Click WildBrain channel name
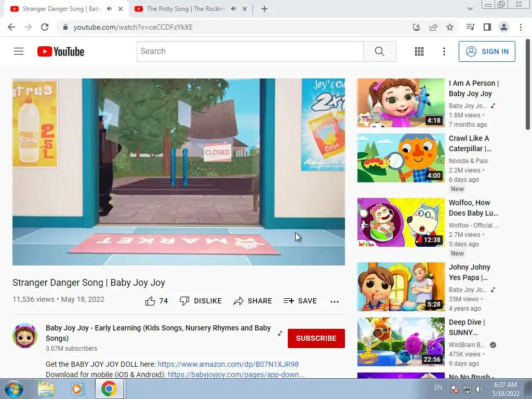 tap(467, 345)
